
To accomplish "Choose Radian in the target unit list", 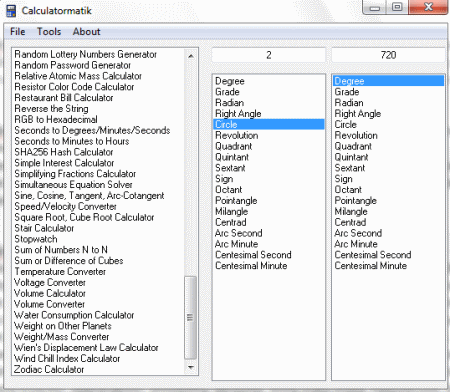I will coord(349,103).
